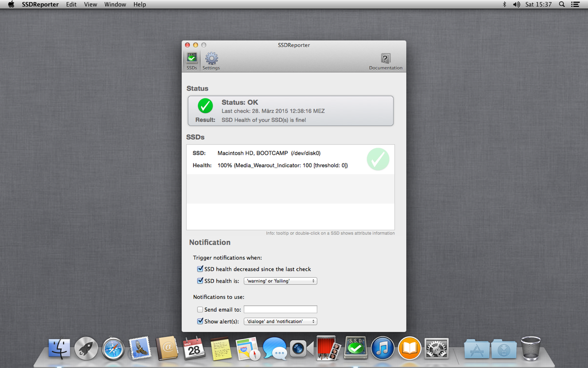The image size is (588, 368).
Task: Open iTunes from the Dock
Action: tap(382, 348)
